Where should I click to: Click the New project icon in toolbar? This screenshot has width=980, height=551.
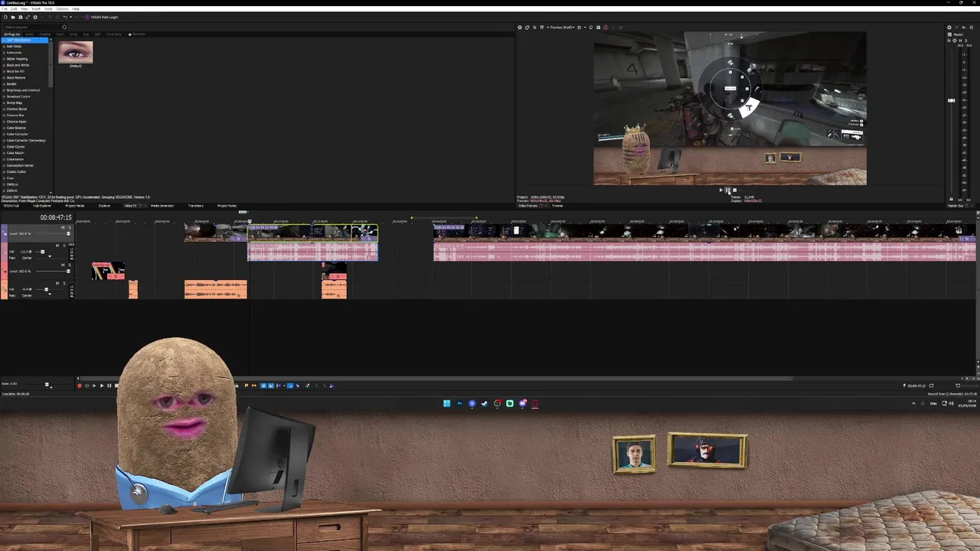(5, 17)
